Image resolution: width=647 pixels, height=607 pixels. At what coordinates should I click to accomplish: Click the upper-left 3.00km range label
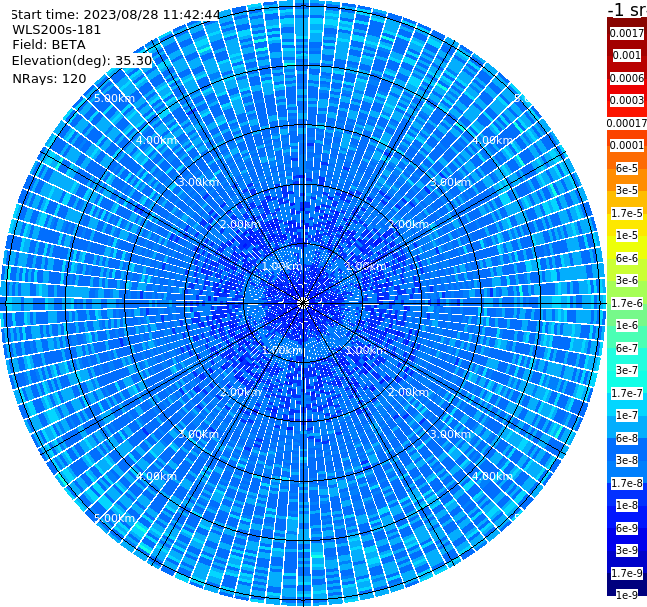coord(198,182)
